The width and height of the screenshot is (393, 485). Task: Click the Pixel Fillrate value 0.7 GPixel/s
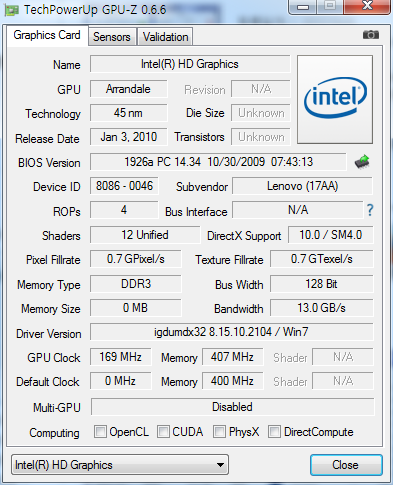(x=136, y=259)
